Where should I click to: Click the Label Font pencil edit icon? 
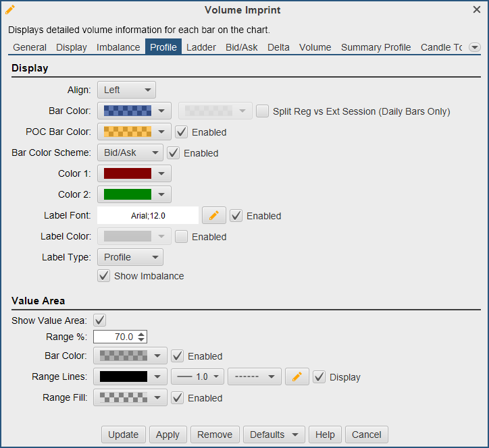[x=214, y=216]
